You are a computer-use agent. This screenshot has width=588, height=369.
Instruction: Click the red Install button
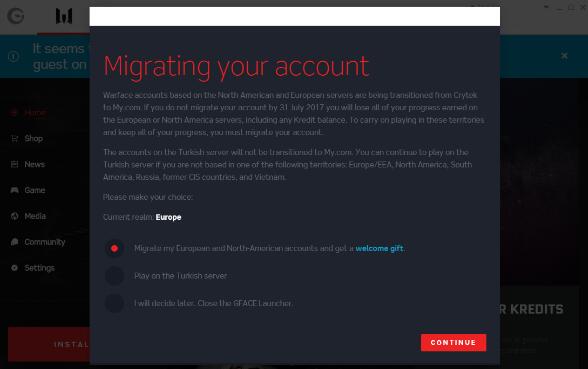pos(49,344)
